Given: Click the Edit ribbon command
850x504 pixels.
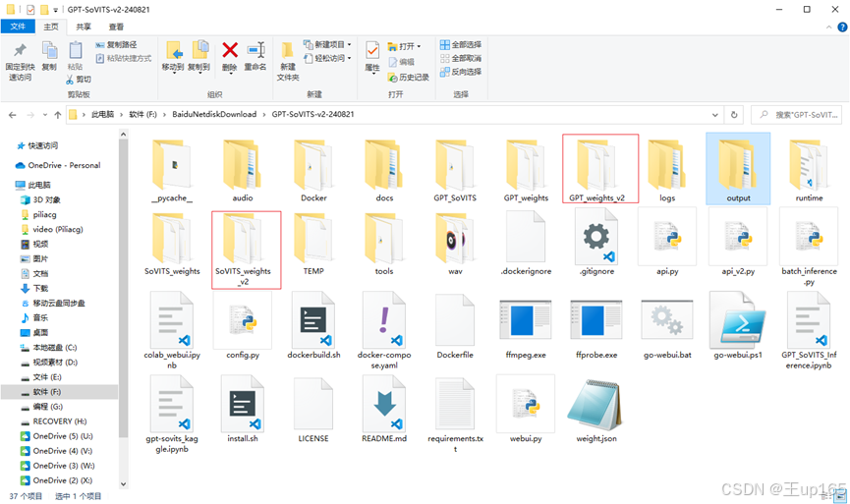Looking at the screenshot, I should (402, 62).
